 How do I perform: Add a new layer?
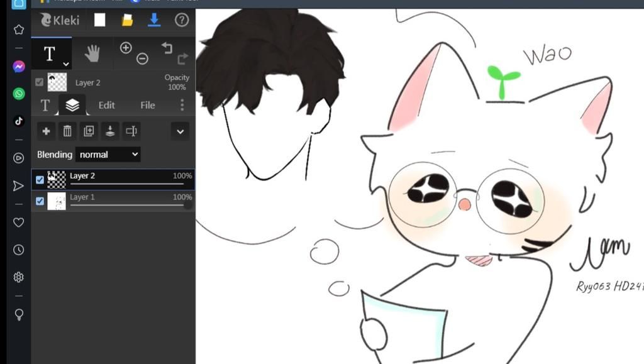pos(46,131)
